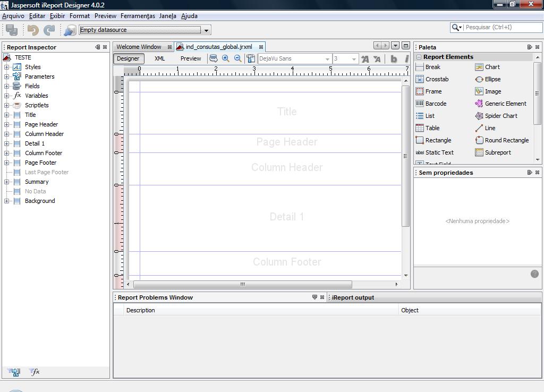
Task: Expand the Page Header tree node
Action: tap(6, 124)
